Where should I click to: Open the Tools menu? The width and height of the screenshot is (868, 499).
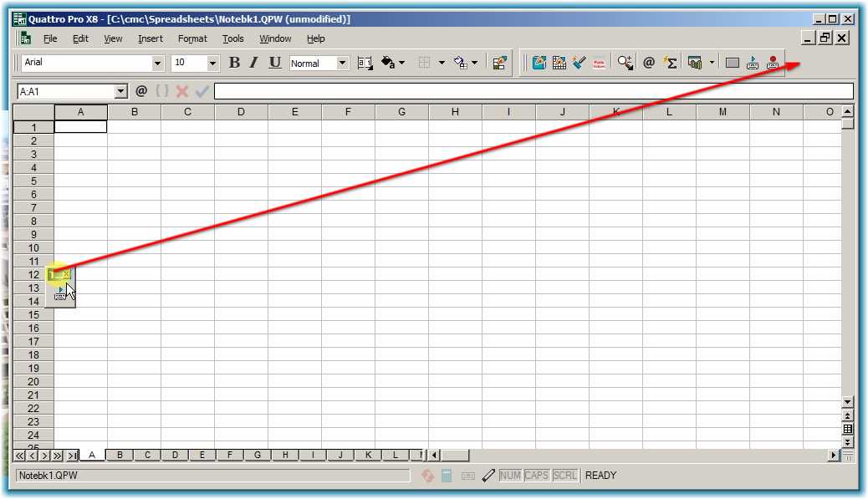[232, 38]
